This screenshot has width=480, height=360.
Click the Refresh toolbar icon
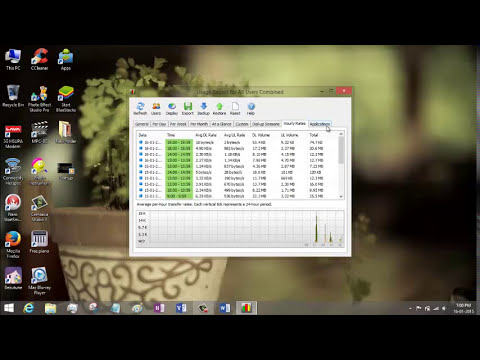tap(140, 108)
